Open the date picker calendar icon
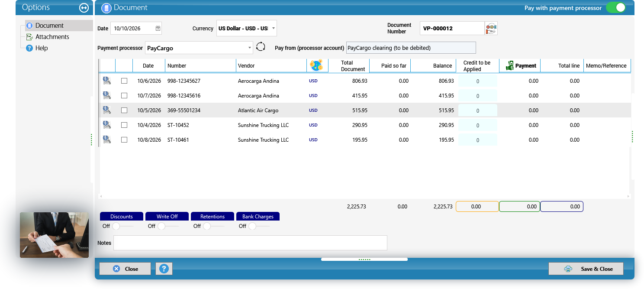 [158, 29]
